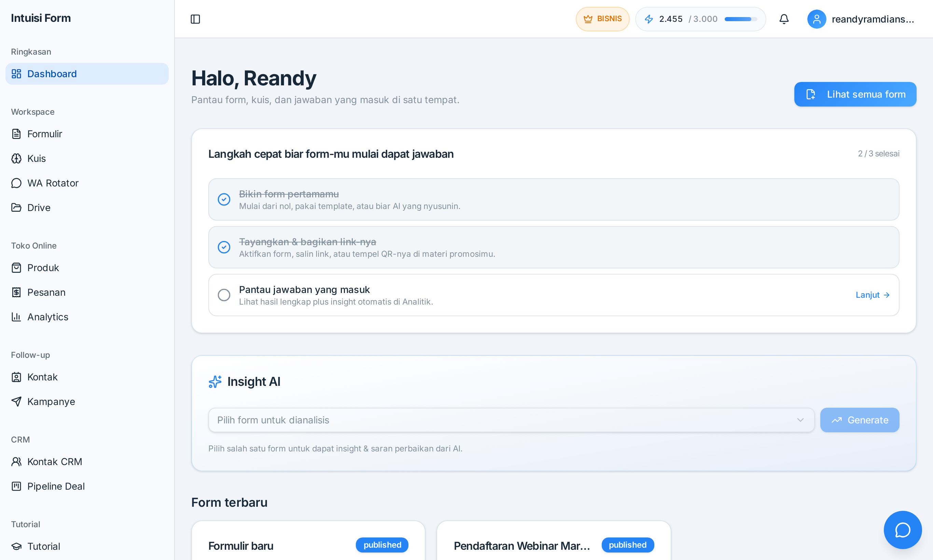This screenshot has width=933, height=560.
Task: Click the chevron in form selection dropdown
Action: (x=800, y=420)
